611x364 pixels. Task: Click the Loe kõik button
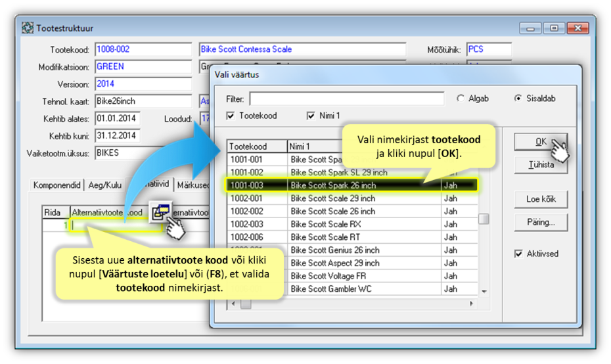[541, 199]
